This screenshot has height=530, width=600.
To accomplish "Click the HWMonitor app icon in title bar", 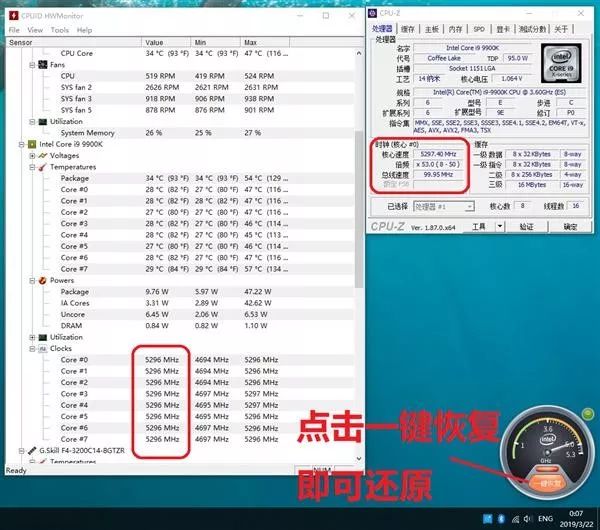I will coord(14,16).
